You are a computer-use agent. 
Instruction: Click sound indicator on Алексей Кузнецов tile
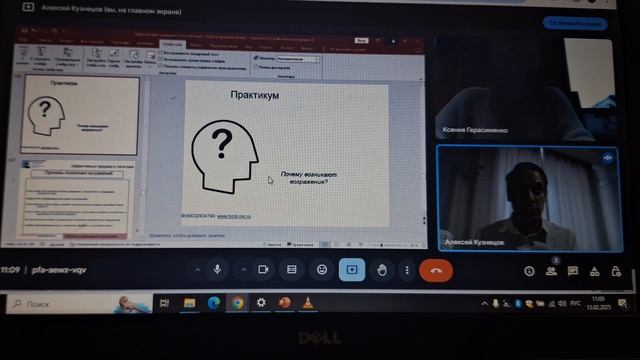608,157
